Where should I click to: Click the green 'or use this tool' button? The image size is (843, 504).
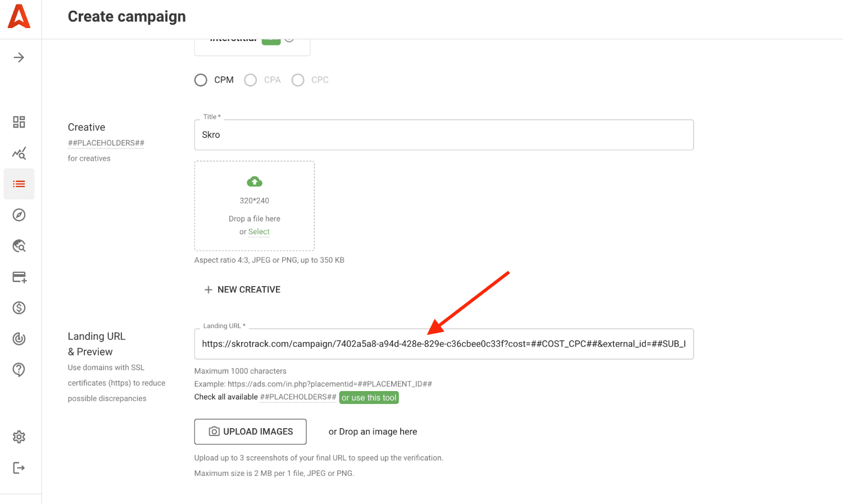tap(369, 397)
